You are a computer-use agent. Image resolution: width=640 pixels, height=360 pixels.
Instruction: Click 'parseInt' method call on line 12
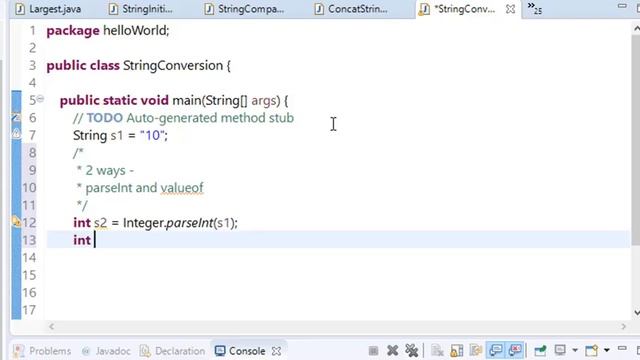190,223
